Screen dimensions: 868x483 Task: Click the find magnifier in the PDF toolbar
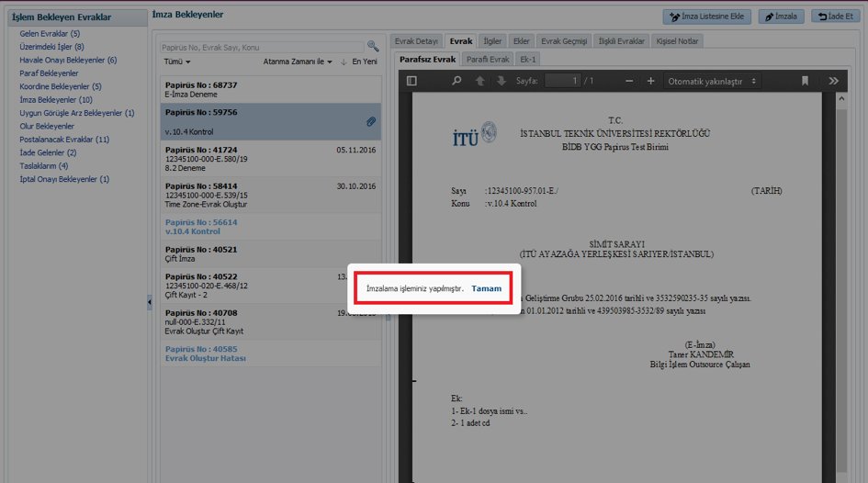point(457,81)
